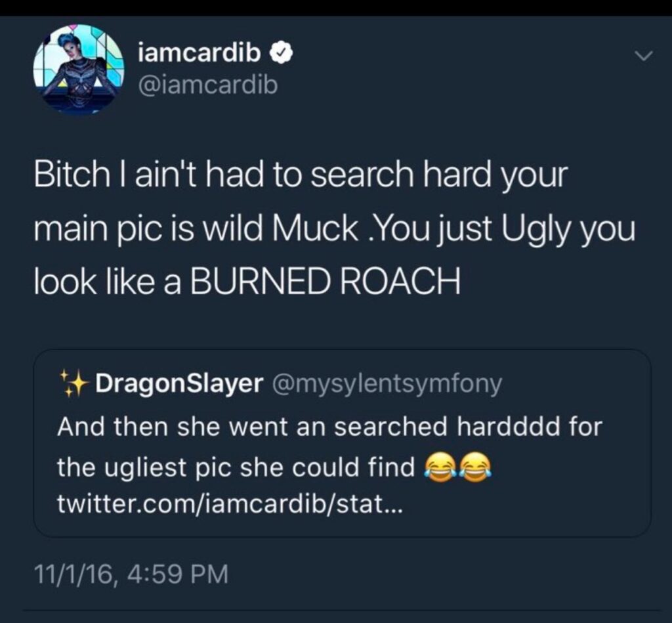Click the second crying-laughing emoji

pyautogui.click(x=475, y=468)
